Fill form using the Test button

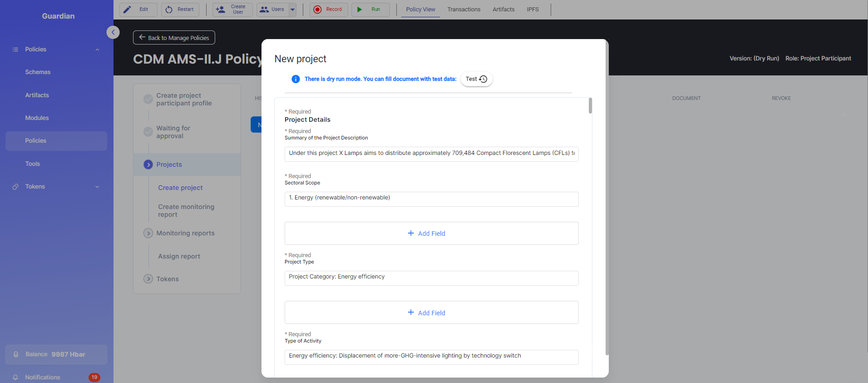point(476,79)
